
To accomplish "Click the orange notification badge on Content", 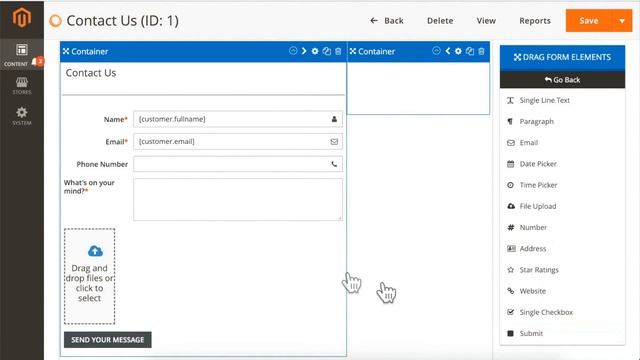I will coord(40,62).
